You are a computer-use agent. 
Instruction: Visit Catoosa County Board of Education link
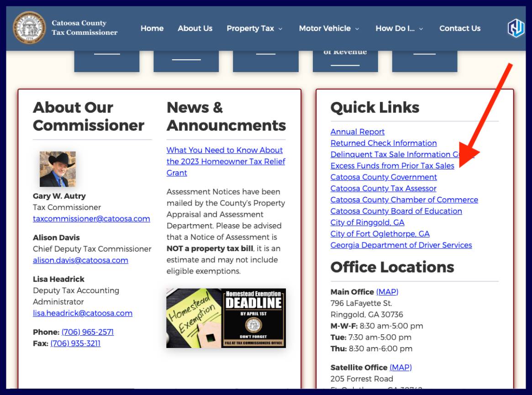coord(396,211)
